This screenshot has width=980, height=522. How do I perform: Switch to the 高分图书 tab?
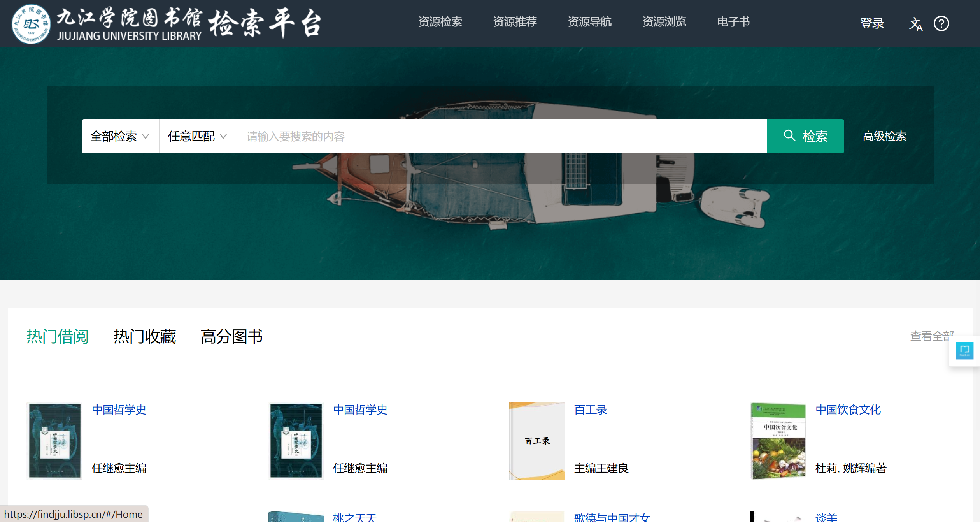231,336
